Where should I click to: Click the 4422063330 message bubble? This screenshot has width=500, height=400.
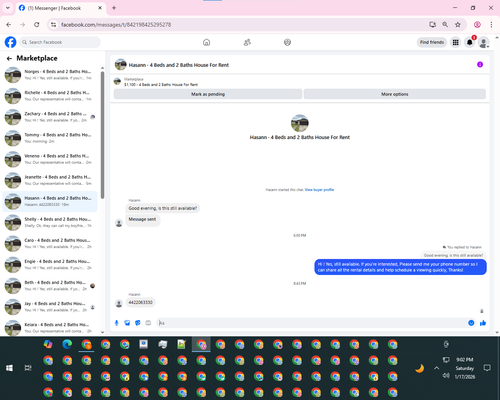(x=141, y=302)
